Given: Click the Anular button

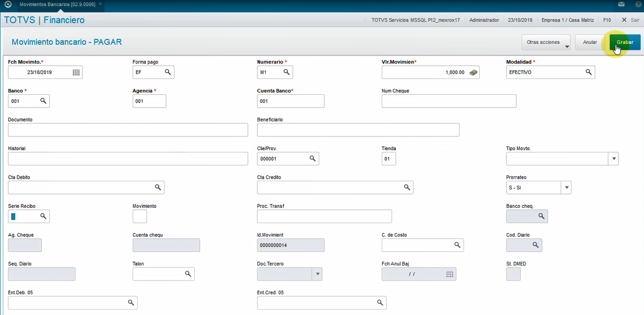Looking at the screenshot, I should click(x=590, y=42).
